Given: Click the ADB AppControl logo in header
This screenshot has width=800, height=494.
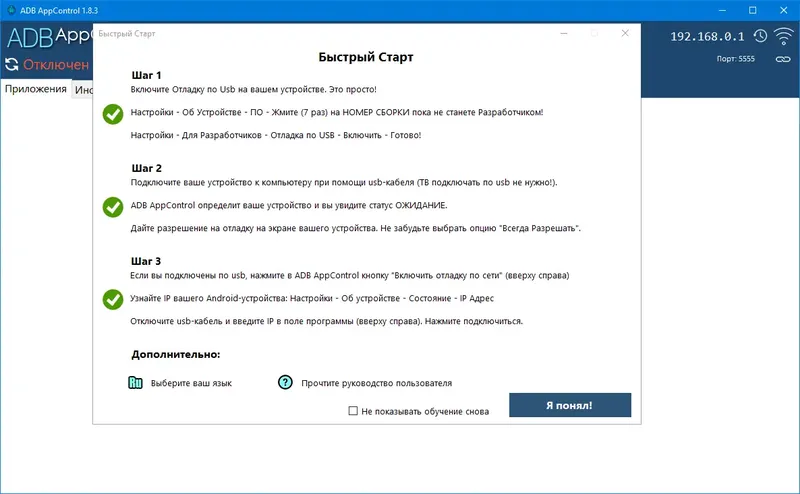Looking at the screenshot, I should click(49, 37).
